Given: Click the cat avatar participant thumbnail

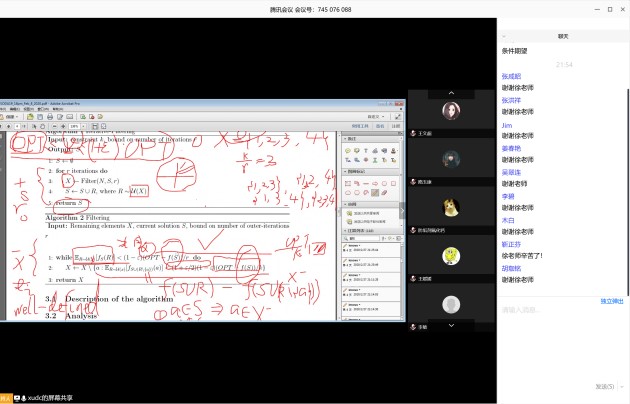Looking at the screenshot, I should (451, 208).
